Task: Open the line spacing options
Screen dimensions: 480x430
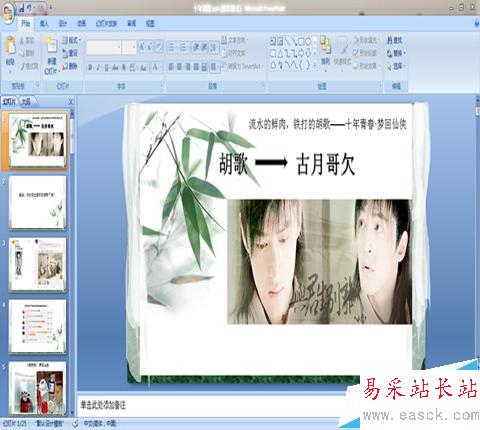Action: click(x=214, y=47)
